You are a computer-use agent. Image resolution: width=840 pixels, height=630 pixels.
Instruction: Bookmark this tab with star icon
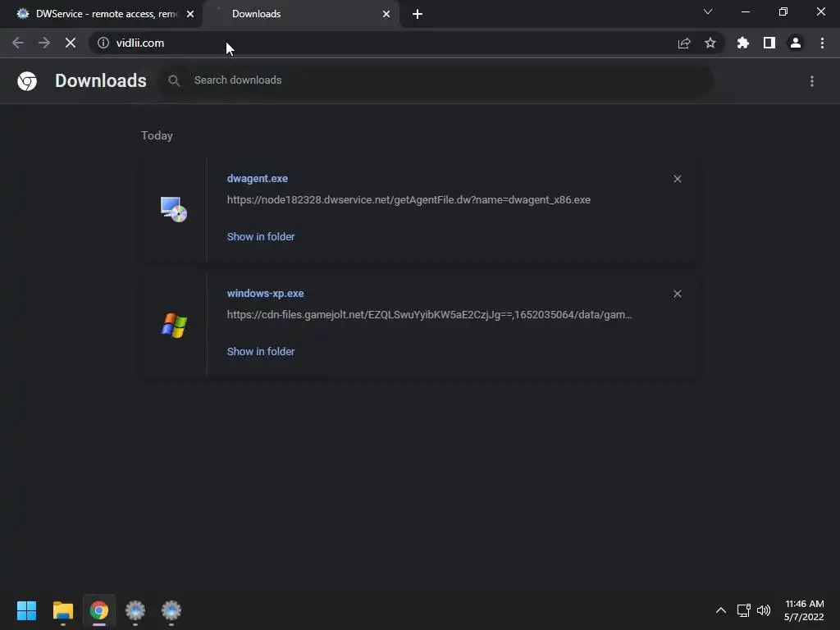pyautogui.click(x=710, y=43)
